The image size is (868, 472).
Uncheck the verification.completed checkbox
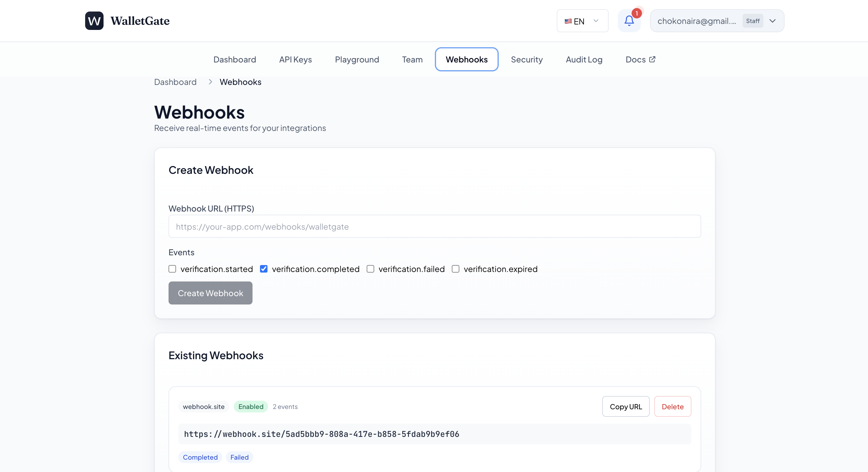(264, 269)
